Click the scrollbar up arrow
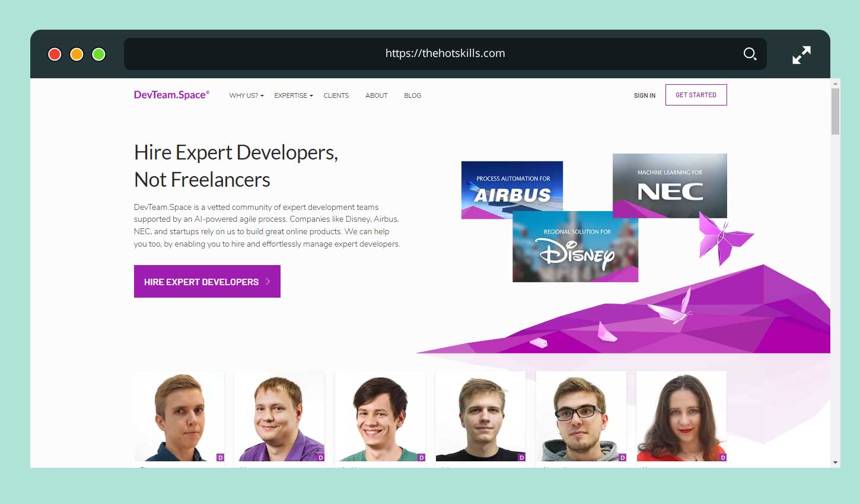Viewport: 860px width, 504px height. click(x=835, y=83)
